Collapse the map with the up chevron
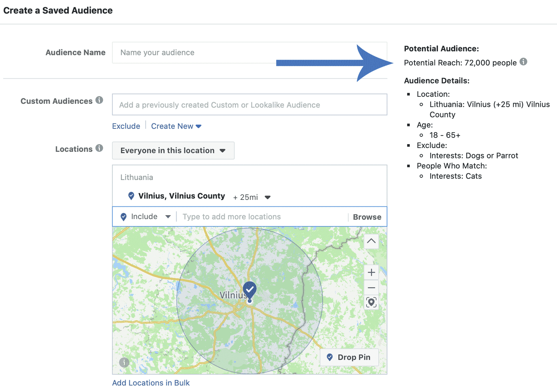Image resolution: width=557 pixels, height=392 pixels. tap(371, 241)
